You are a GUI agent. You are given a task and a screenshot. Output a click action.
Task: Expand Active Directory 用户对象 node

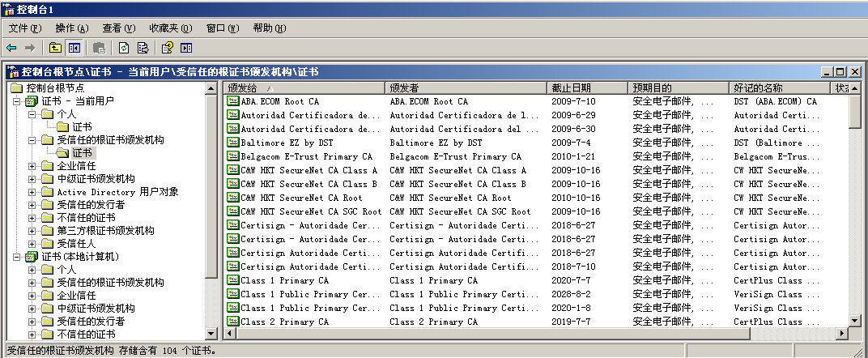[32, 192]
